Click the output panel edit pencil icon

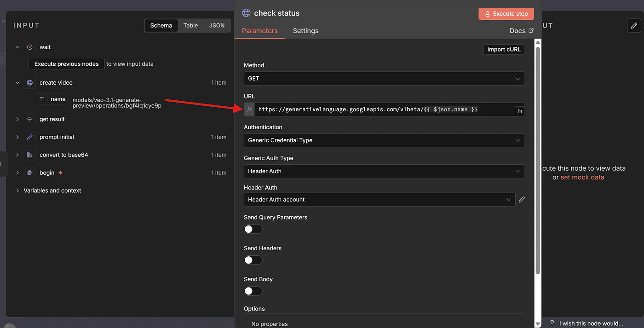coord(634,25)
